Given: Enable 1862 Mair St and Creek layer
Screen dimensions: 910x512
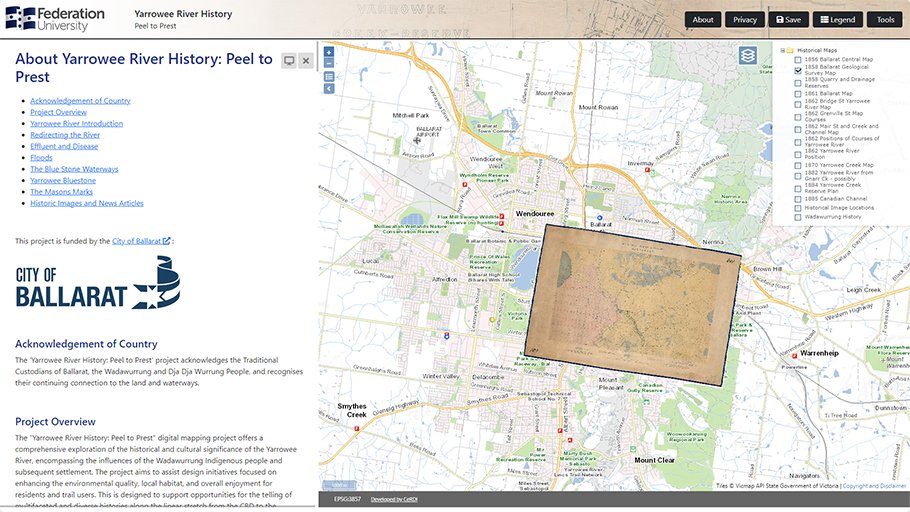Looking at the screenshot, I should pyautogui.click(x=798, y=129).
